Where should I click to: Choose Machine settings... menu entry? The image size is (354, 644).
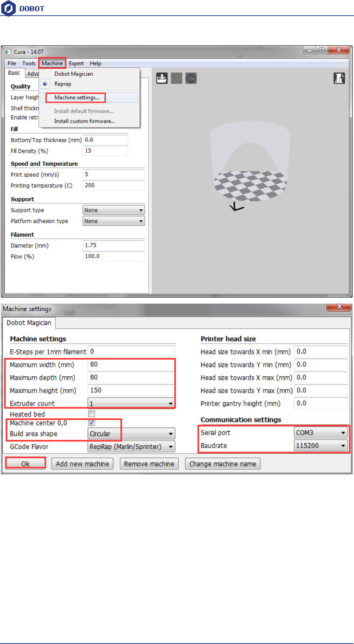coord(89,98)
